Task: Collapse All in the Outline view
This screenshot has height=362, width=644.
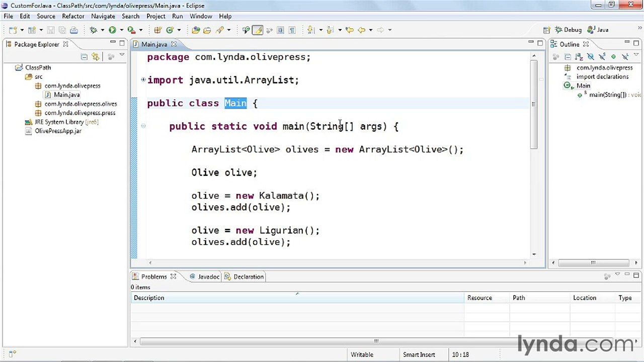Action: tap(568, 57)
